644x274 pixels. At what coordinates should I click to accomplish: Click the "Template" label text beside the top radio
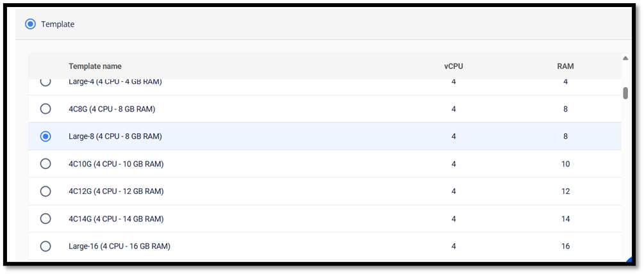58,24
